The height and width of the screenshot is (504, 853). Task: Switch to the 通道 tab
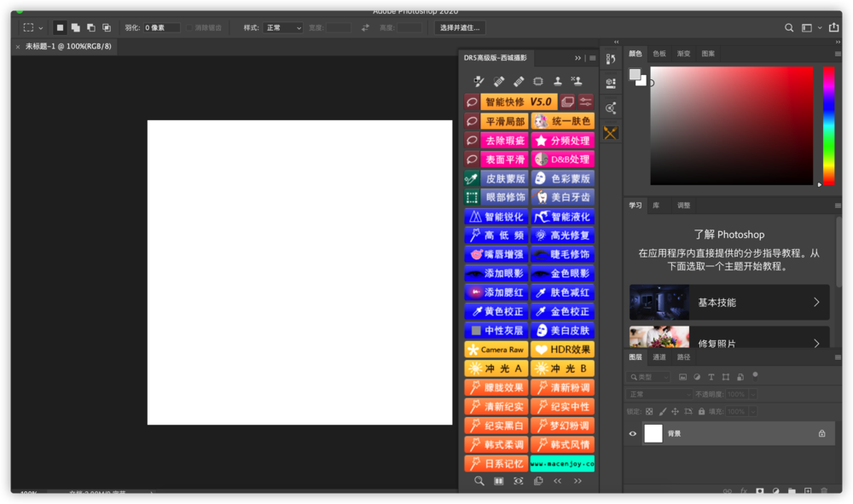tap(659, 357)
